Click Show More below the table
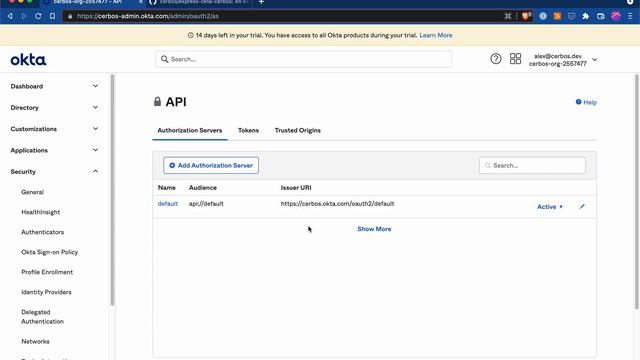 click(374, 229)
